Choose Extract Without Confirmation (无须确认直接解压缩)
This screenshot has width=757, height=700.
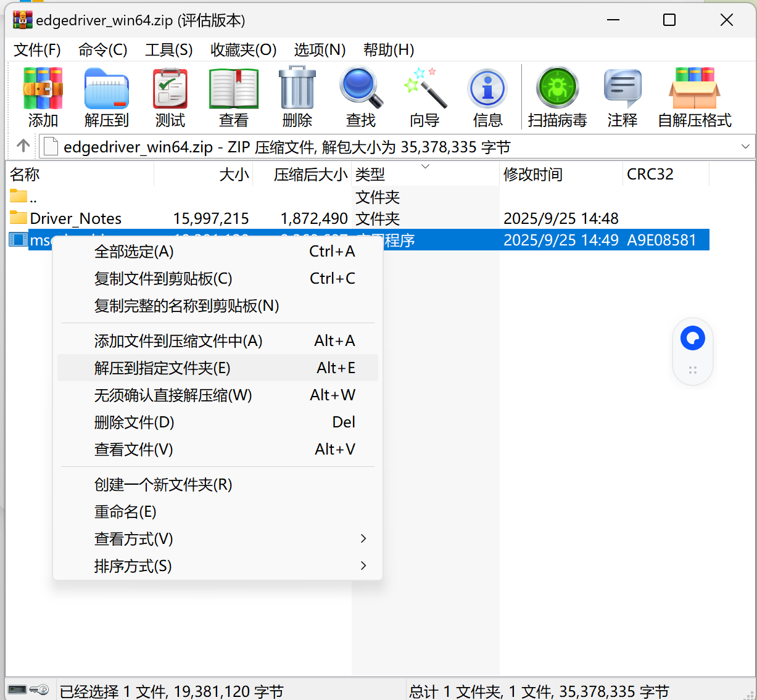[217, 395]
